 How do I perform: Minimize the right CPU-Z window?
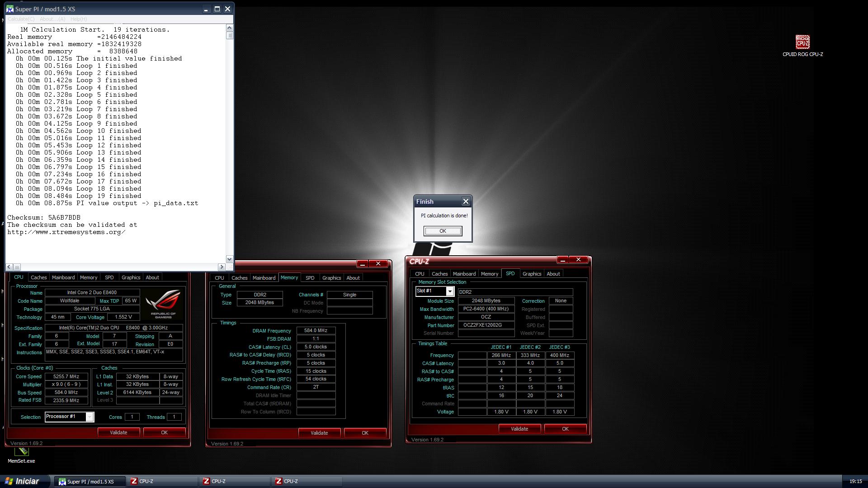tap(562, 260)
